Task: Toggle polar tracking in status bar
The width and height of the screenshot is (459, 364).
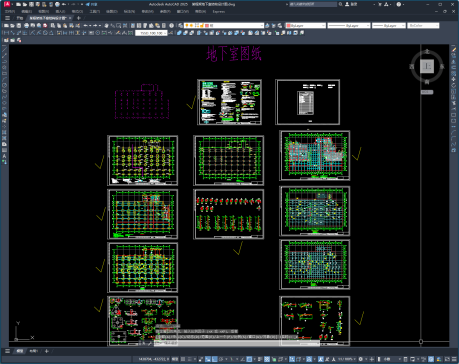Action: (x=221, y=359)
